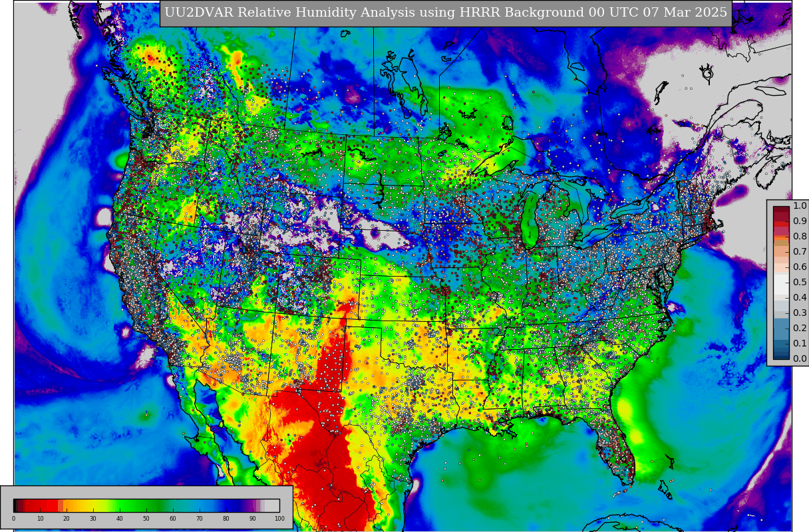
Task: Pick the black segment at humidity colorbar start
Action: 15,505
